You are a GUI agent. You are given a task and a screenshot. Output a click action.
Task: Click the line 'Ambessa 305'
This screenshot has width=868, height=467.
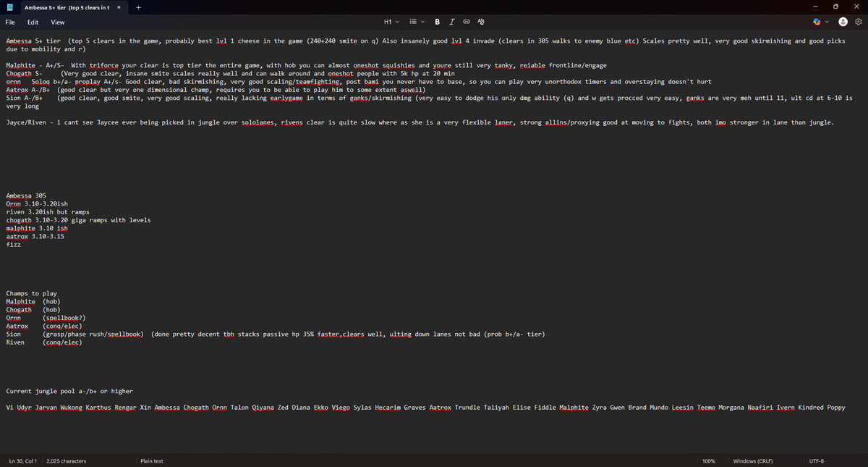coord(26,195)
